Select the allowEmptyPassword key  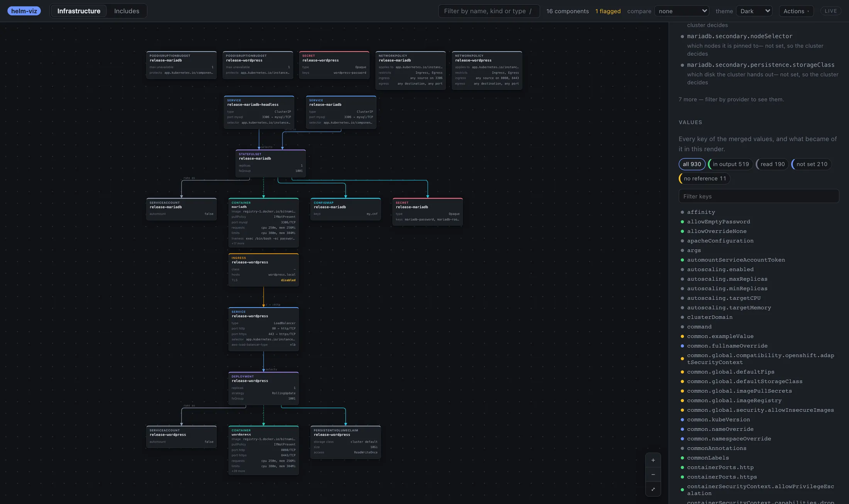point(719,222)
